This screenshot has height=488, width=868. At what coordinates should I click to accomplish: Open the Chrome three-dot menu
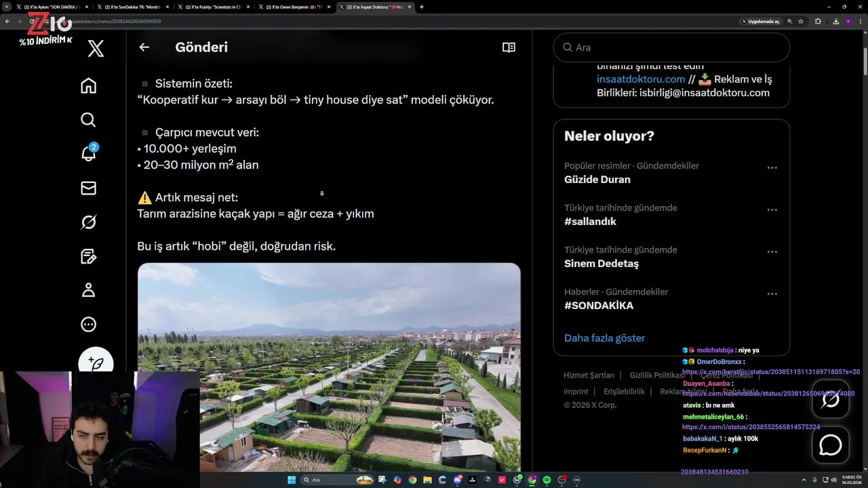pyautogui.click(x=861, y=22)
